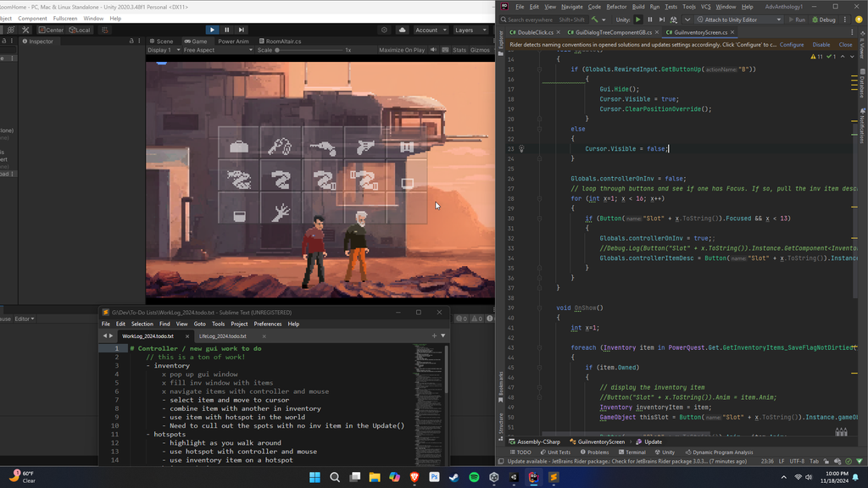This screenshot has width=868, height=488.
Task: Open the Refactor menu in Rider
Action: tap(616, 7)
